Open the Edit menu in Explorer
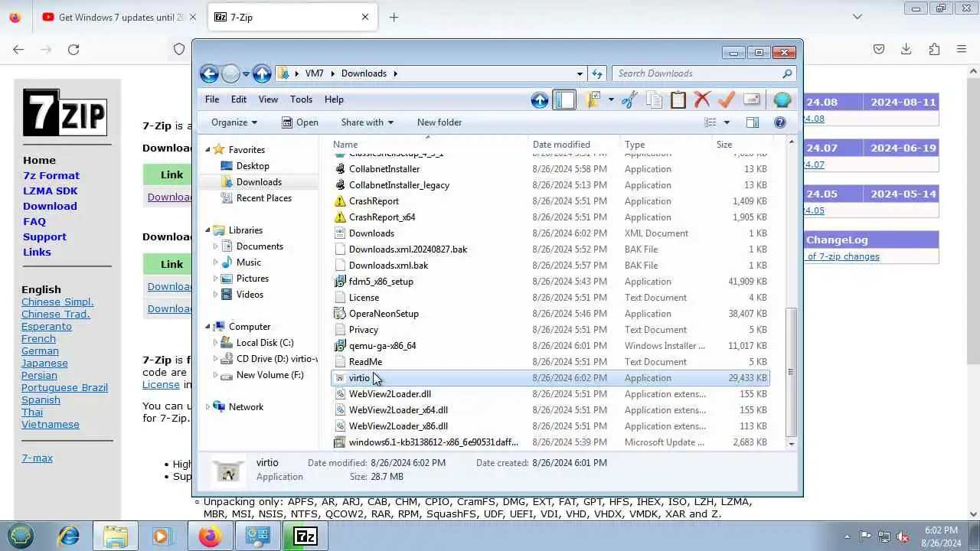 tap(239, 99)
